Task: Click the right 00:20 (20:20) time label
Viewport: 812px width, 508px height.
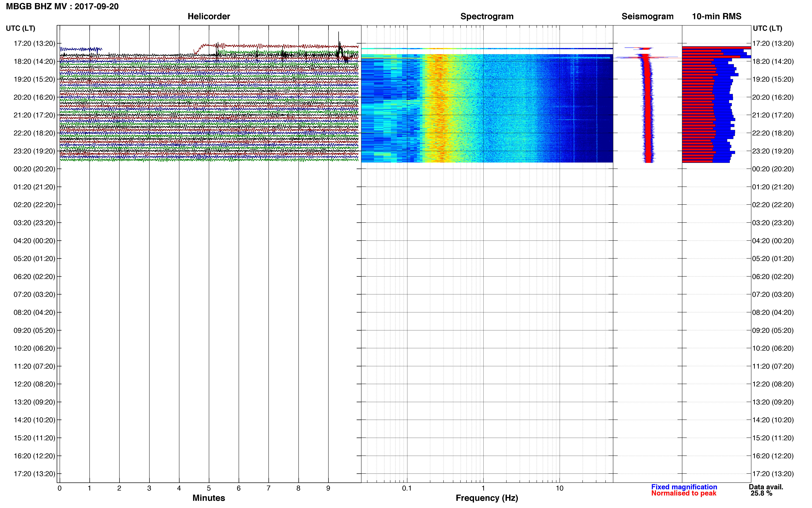Action: tap(773, 169)
